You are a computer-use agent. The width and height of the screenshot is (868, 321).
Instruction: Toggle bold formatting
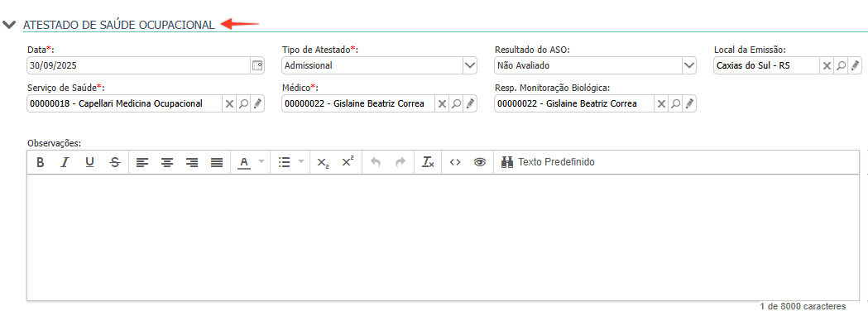click(x=40, y=162)
